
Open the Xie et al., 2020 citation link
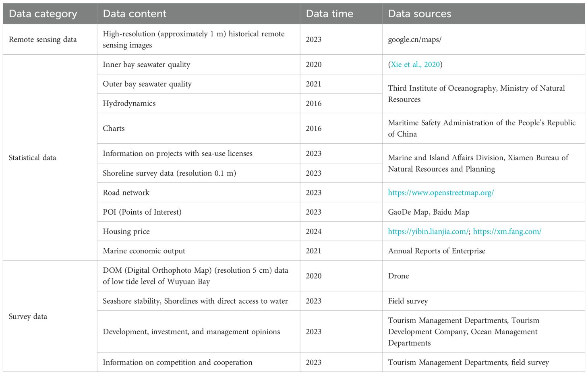(415, 64)
